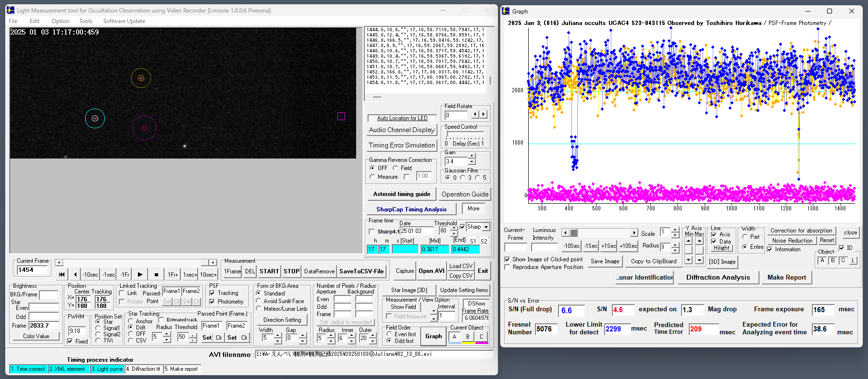
Task: Select object B in Graph Object group
Action: tap(833, 261)
